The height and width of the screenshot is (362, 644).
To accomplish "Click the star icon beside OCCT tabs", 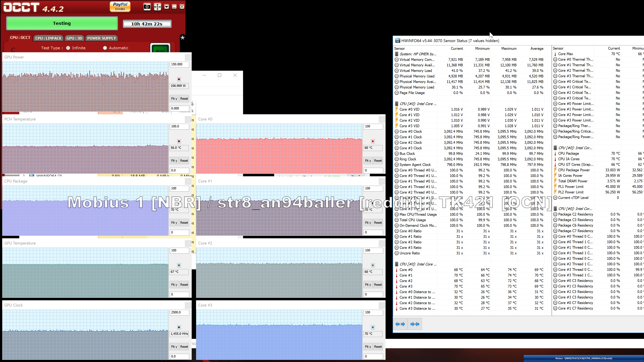I will (x=182, y=38).
